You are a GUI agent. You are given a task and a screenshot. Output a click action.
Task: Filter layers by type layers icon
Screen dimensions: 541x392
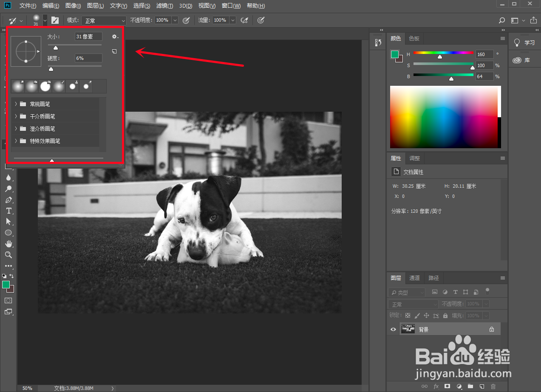(455, 292)
